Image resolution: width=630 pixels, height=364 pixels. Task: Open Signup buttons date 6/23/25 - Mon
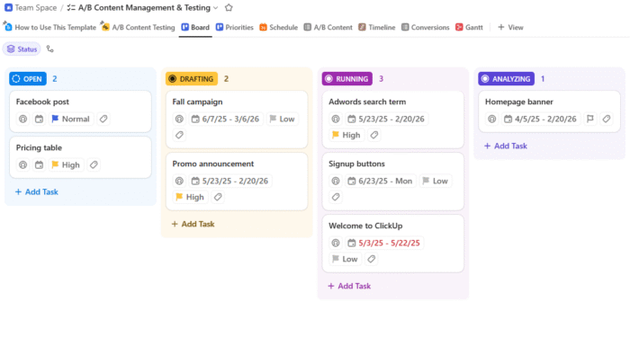pos(380,181)
